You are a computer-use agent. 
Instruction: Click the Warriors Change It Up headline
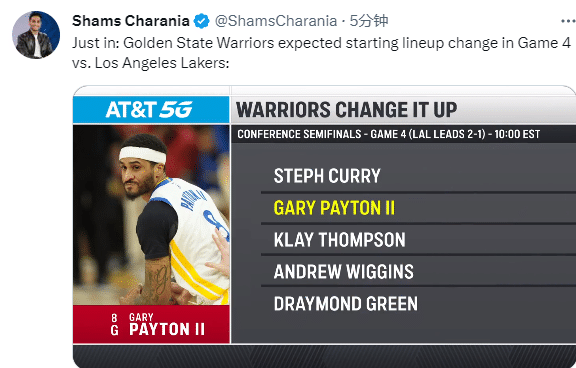point(346,110)
